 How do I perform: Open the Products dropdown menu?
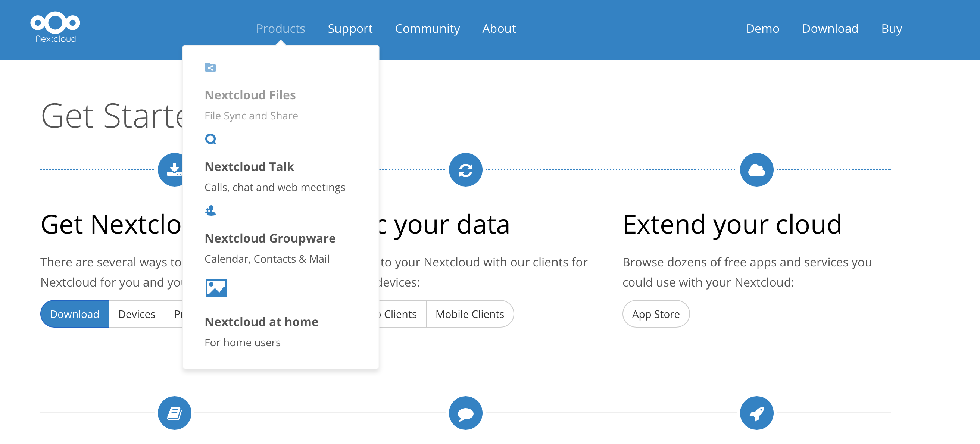(x=280, y=28)
